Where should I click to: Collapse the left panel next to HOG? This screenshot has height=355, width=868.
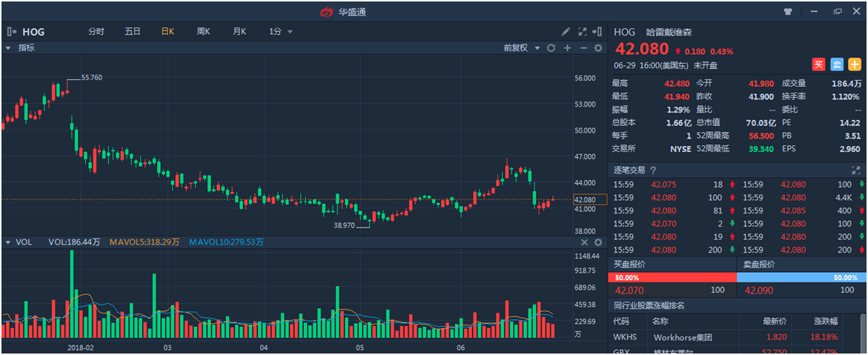pyautogui.click(x=11, y=32)
